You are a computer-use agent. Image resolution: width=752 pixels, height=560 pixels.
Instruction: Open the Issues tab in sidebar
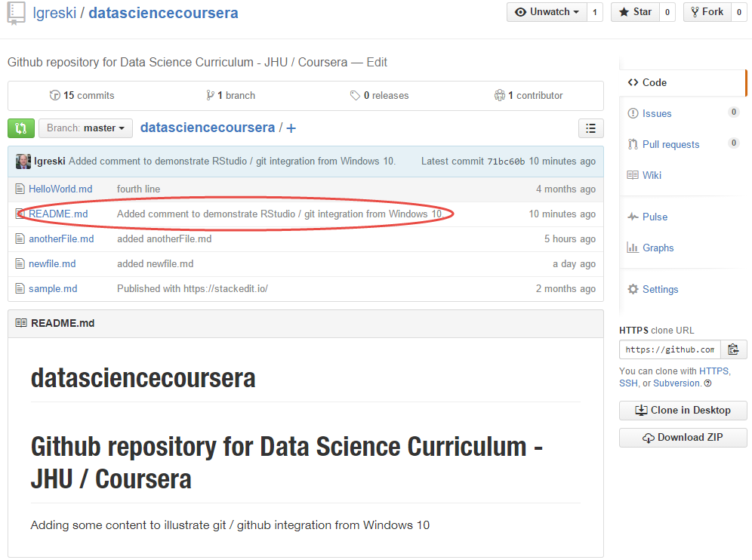(x=656, y=113)
